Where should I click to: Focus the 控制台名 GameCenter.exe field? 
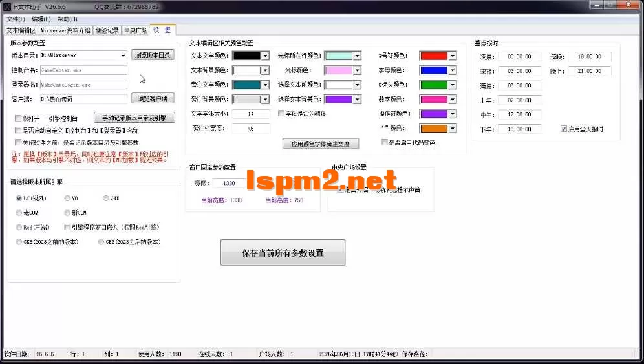(83, 70)
